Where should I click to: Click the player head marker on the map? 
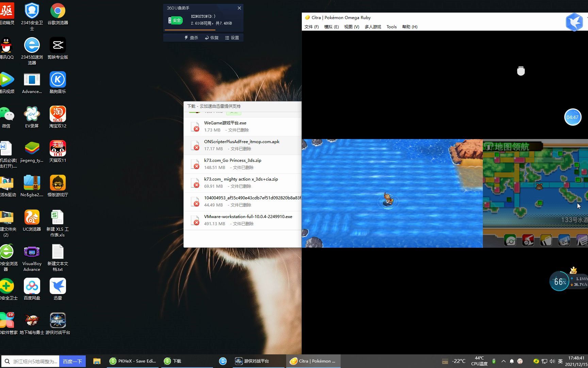539,187
